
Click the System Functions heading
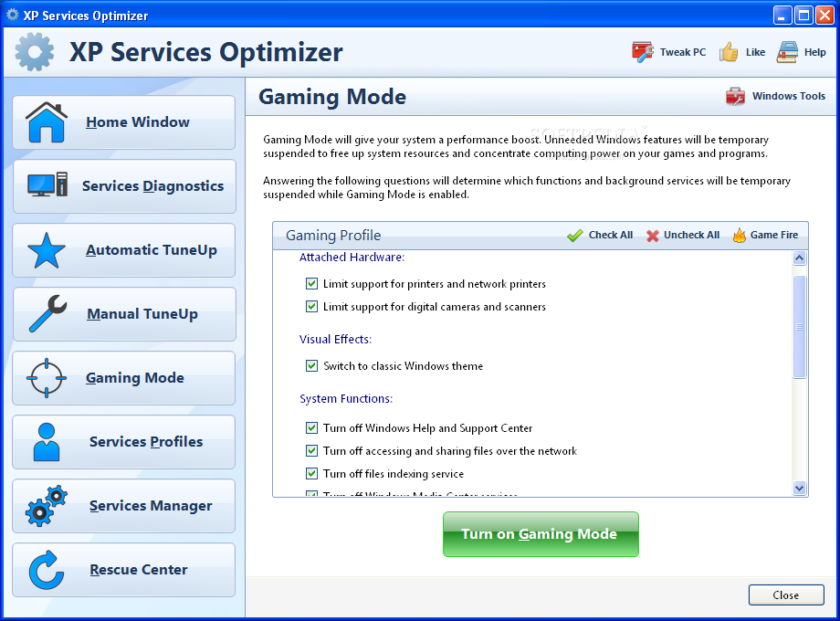click(x=346, y=399)
